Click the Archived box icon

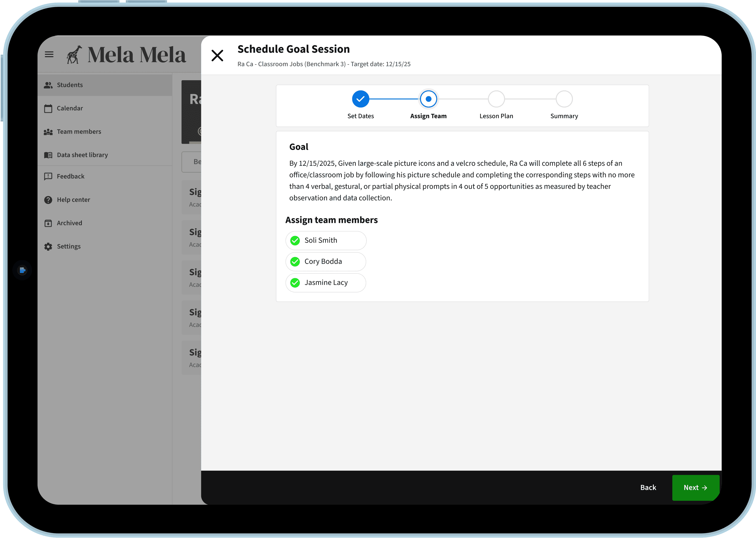(48, 223)
